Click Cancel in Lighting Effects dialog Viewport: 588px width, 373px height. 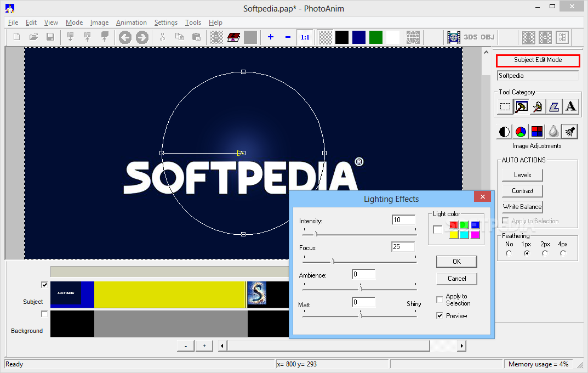tap(456, 279)
